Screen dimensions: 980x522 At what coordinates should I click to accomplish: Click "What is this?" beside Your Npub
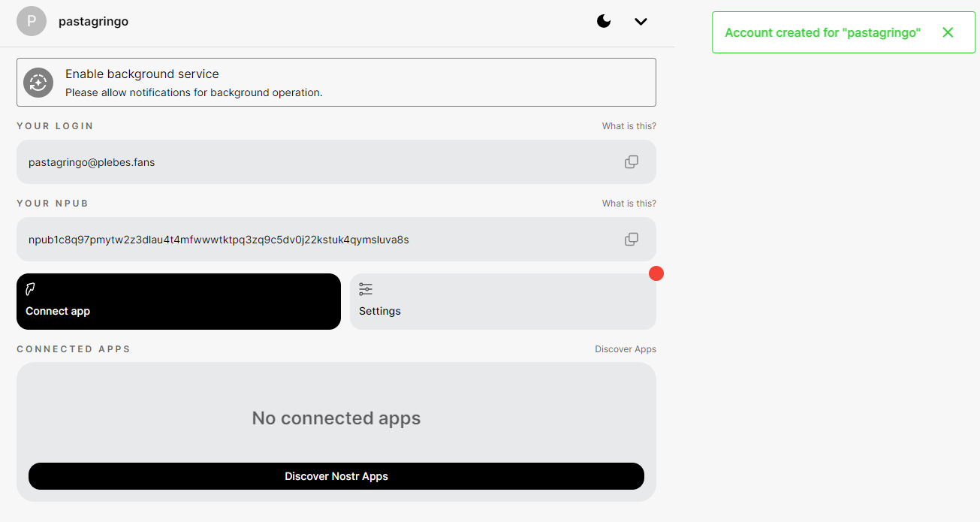click(x=629, y=204)
